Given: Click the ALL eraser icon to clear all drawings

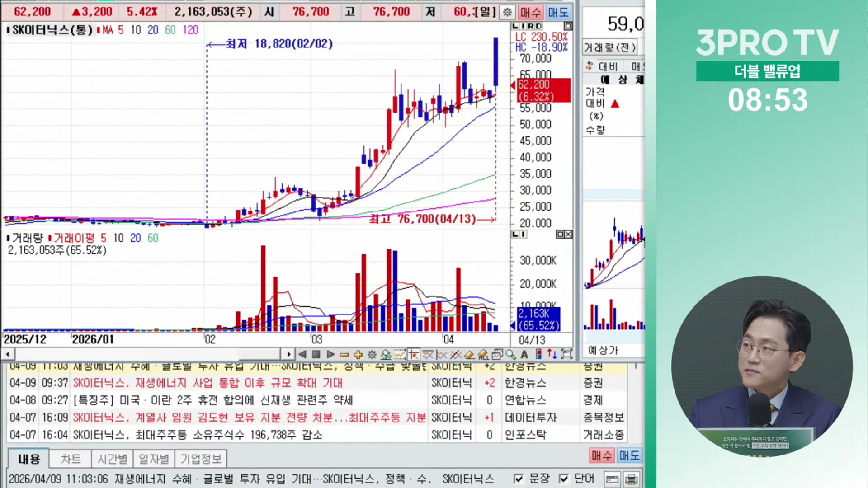Looking at the screenshot, I should (x=483, y=355).
